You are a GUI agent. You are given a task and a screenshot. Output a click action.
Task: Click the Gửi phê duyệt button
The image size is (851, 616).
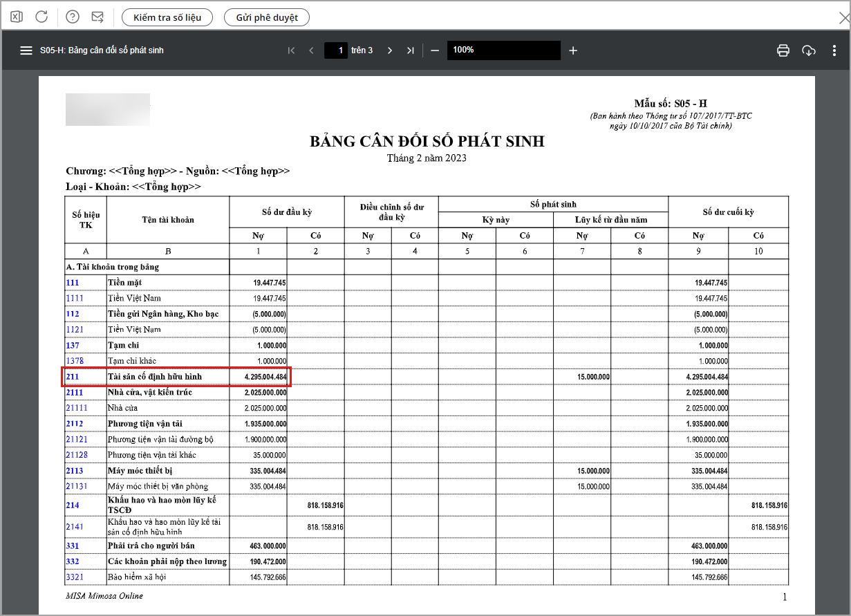click(x=267, y=17)
